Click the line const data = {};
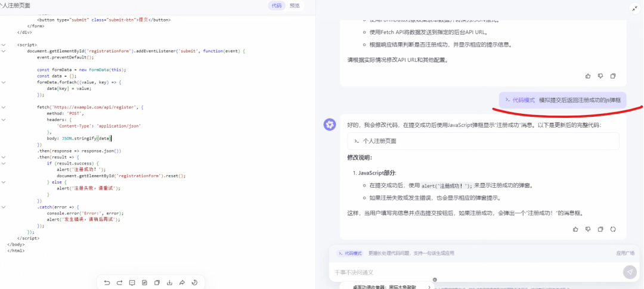The width and height of the screenshot is (644, 289). [57, 76]
